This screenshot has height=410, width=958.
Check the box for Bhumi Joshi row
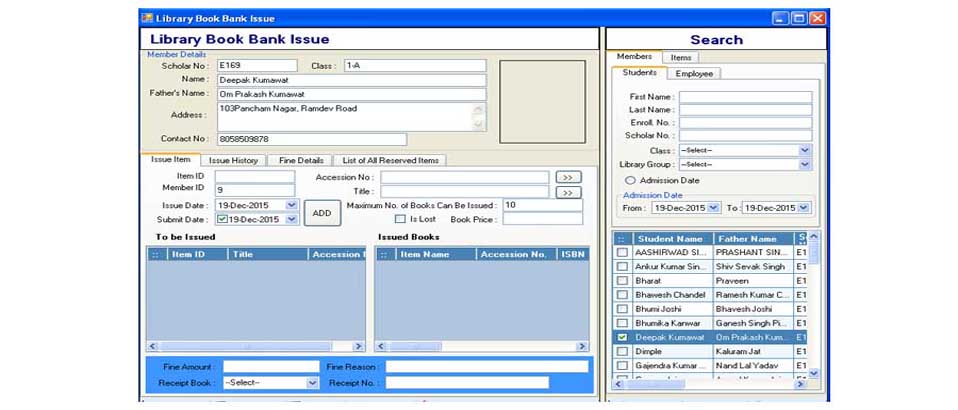point(621,309)
